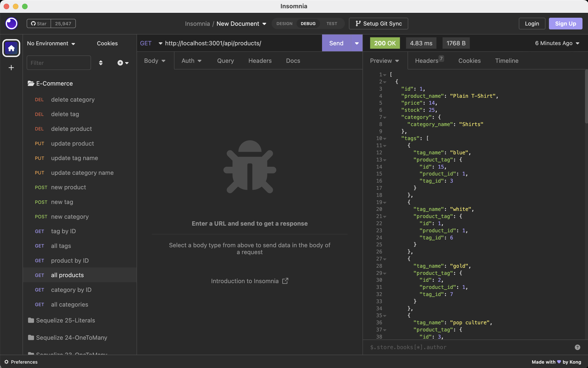
Task: Click the sort requests icon beside Filter
Action: click(101, 63)
